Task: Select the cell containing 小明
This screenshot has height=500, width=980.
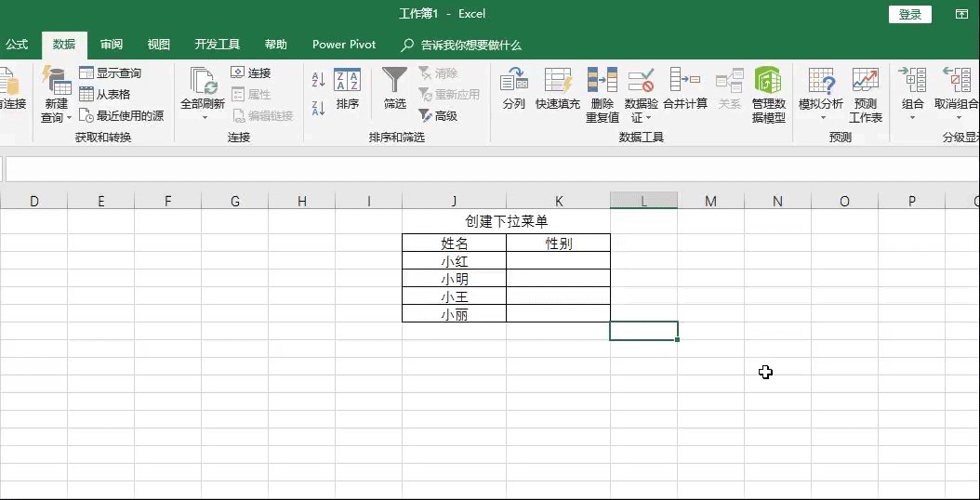Action: (x=455, y=278)
